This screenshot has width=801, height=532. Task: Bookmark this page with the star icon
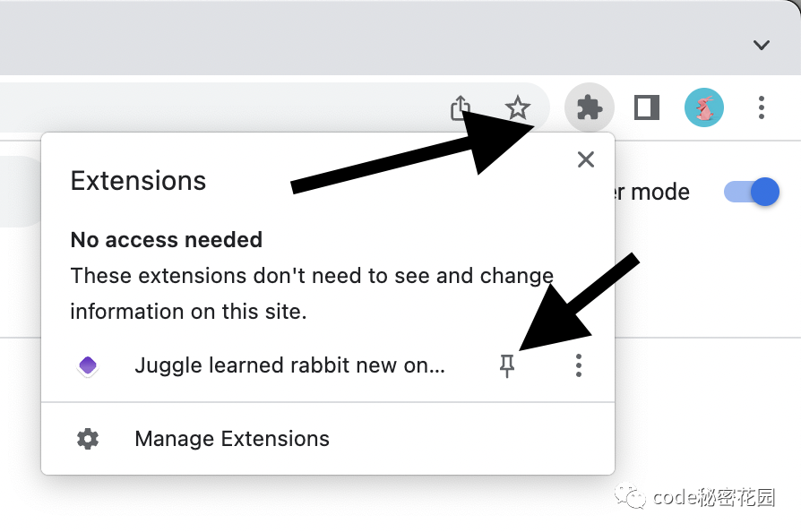pos(518,107)
